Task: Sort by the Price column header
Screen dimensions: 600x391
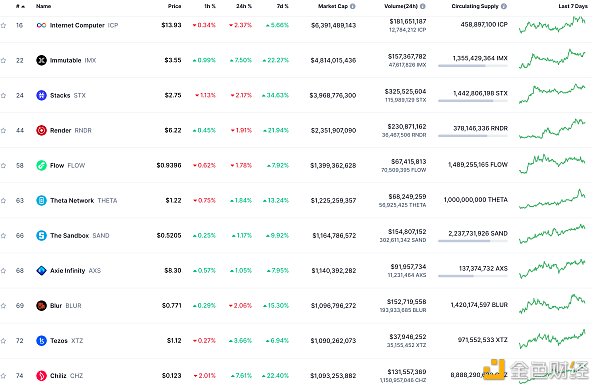Action: pyautogui.click(x=174, y=6)
